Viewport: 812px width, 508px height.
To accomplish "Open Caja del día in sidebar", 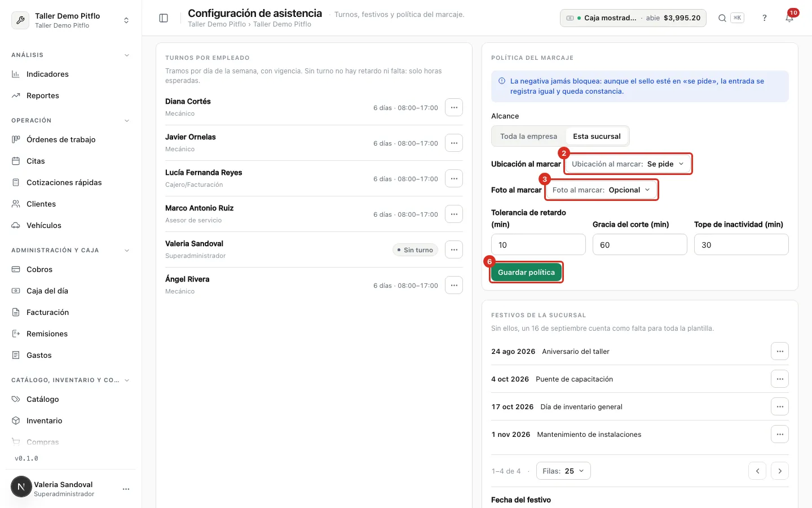I will point(71,291).
